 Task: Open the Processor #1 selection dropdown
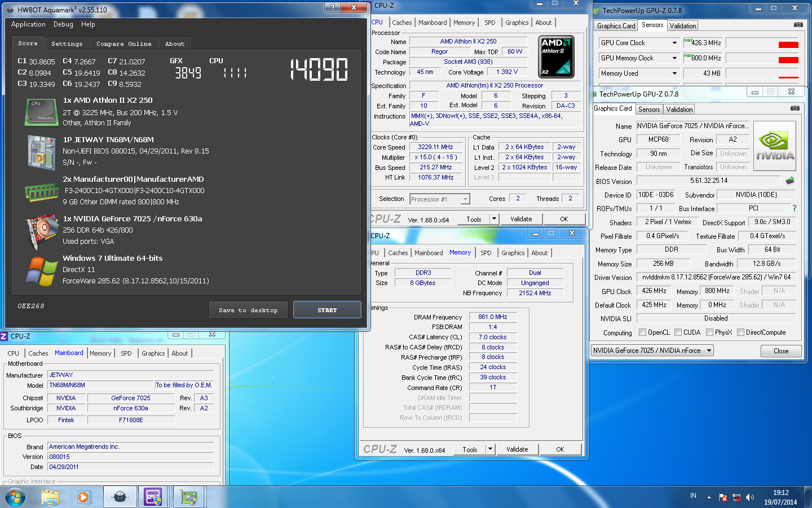465,199
